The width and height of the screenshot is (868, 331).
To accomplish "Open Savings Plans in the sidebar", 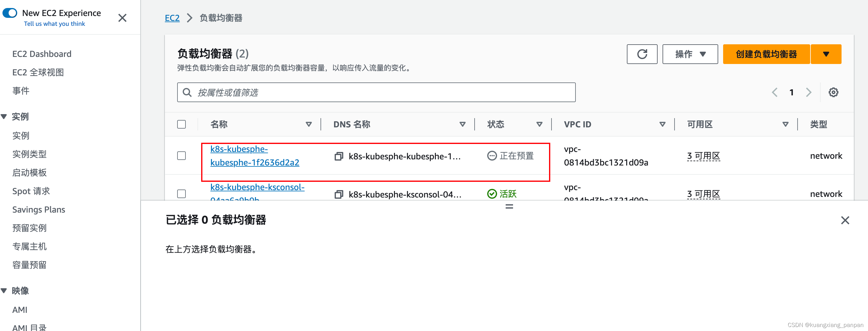I will 39,210.
